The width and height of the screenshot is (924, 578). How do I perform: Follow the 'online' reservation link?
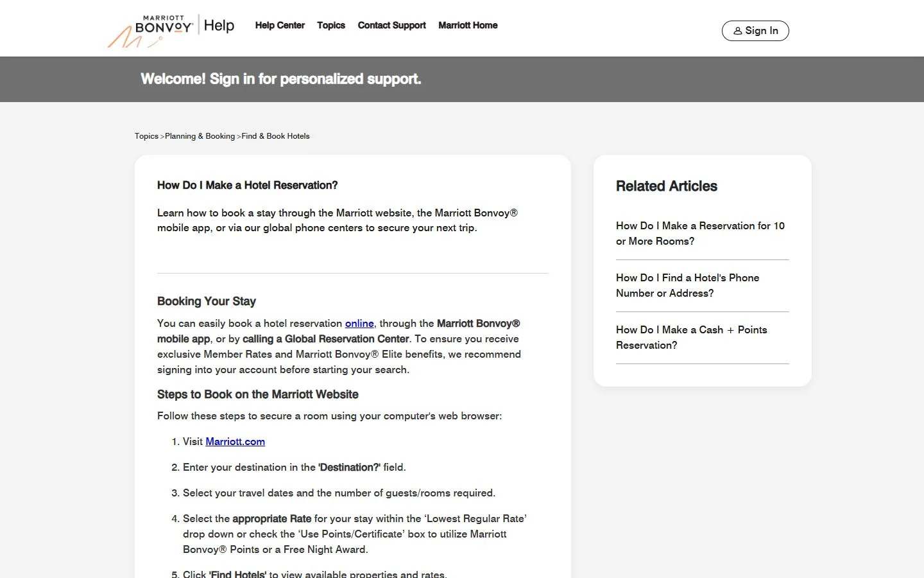[359, 324]
